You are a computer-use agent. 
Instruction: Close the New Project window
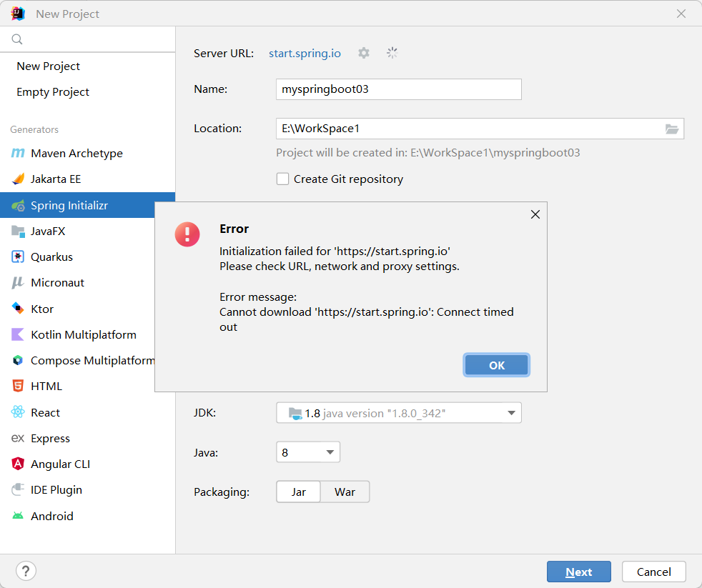pos(681,14)
